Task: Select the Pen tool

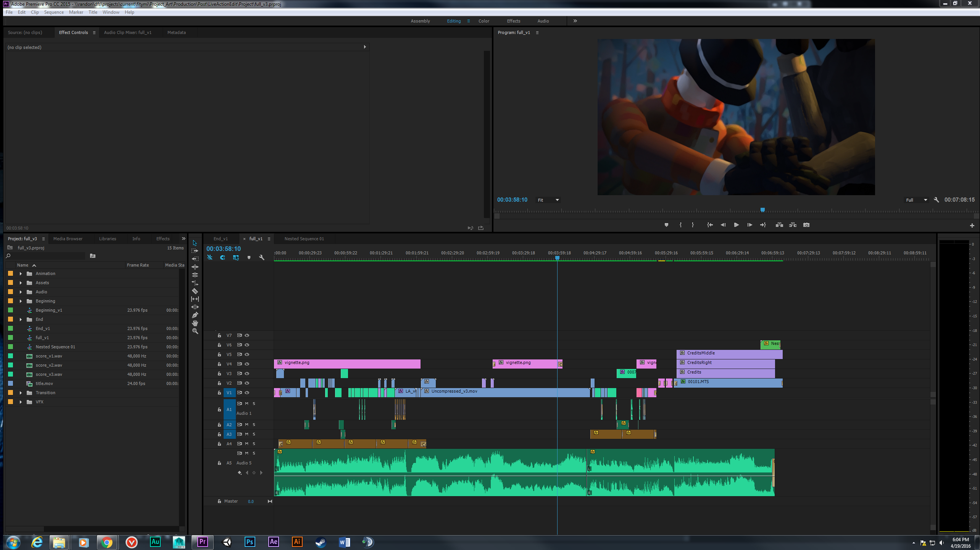Action: 195,315
